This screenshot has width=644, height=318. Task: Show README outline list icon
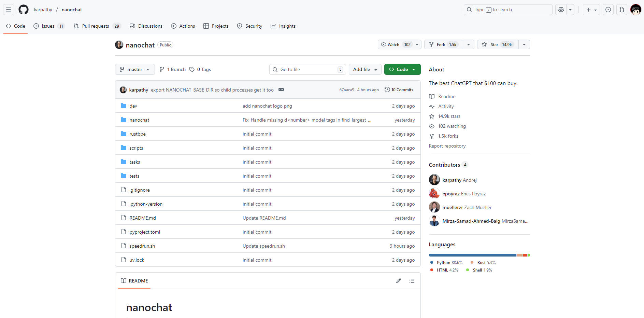[x=412, y=281]
